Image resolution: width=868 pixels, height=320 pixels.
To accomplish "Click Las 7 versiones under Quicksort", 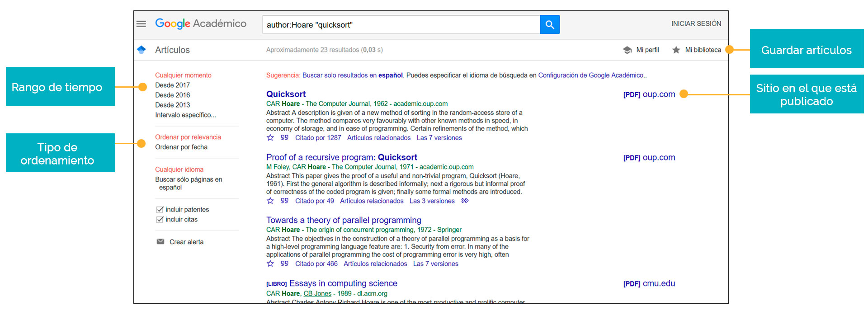I will click(x=439, y=138).
